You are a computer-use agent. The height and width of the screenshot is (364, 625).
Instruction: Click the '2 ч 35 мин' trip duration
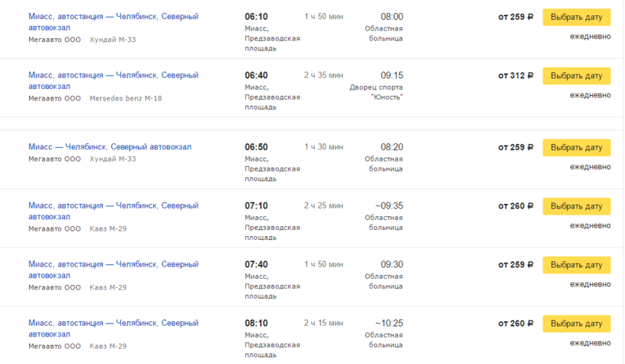[x=323, y=75]
